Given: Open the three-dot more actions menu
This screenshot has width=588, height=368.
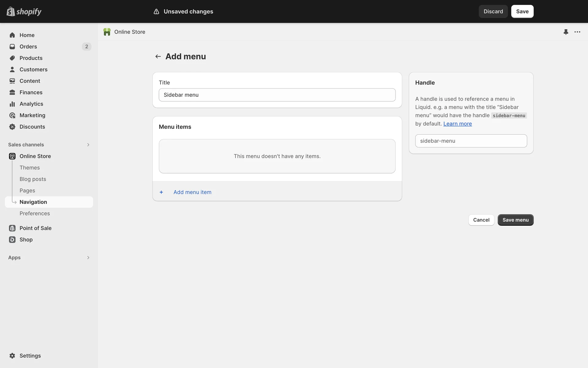Looking at the screenshot, I should pos(577,32).
